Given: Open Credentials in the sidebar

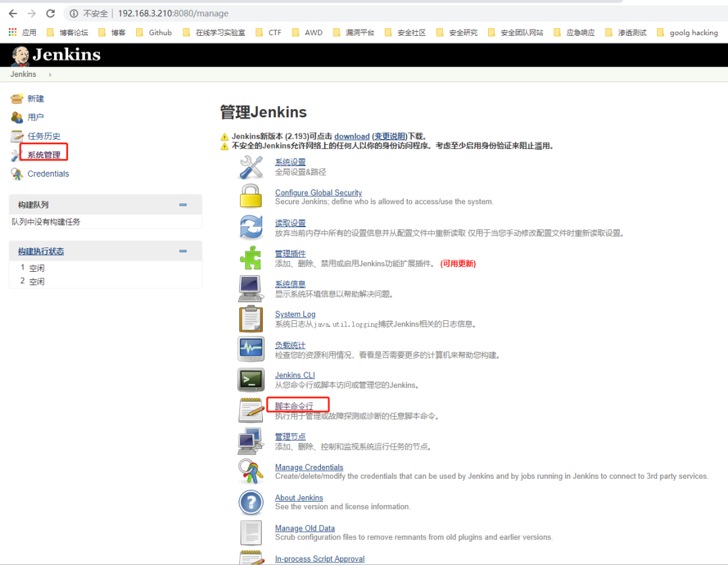Looking at the screenshot, I should coord(49,174).
